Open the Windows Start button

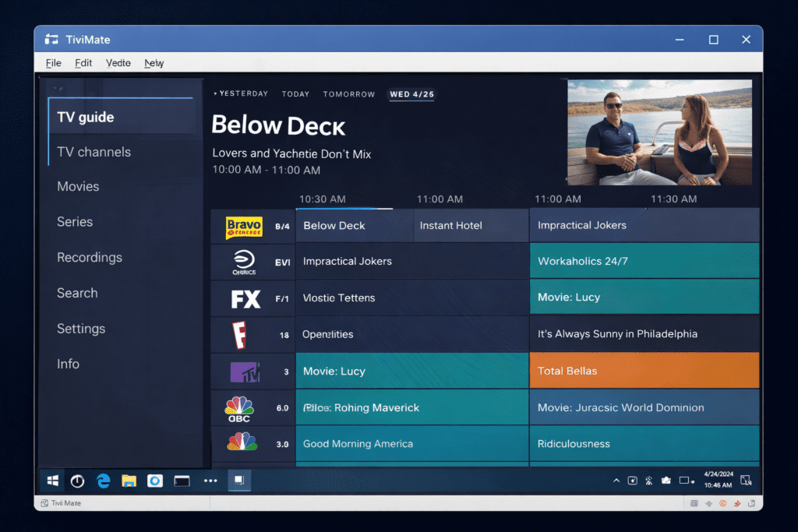coord(52,481)
